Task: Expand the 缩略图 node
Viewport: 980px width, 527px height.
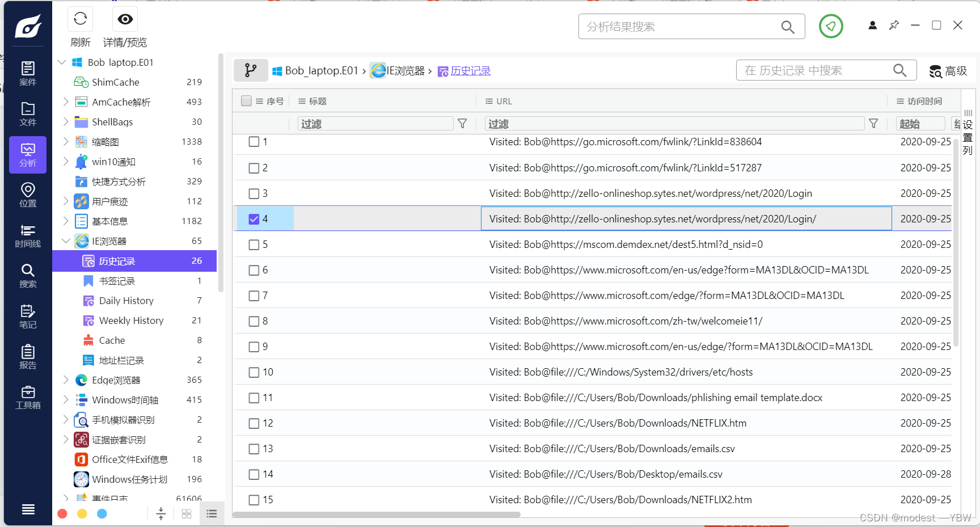Action: (x=66, y=141)
